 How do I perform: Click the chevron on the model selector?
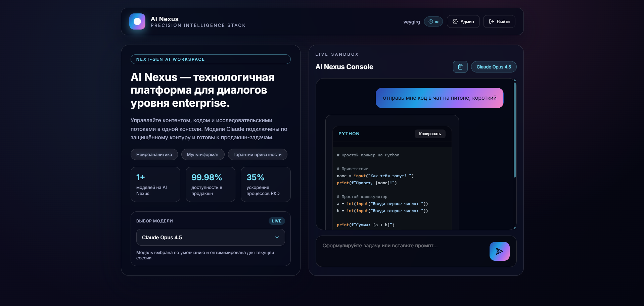click(277, 237)
